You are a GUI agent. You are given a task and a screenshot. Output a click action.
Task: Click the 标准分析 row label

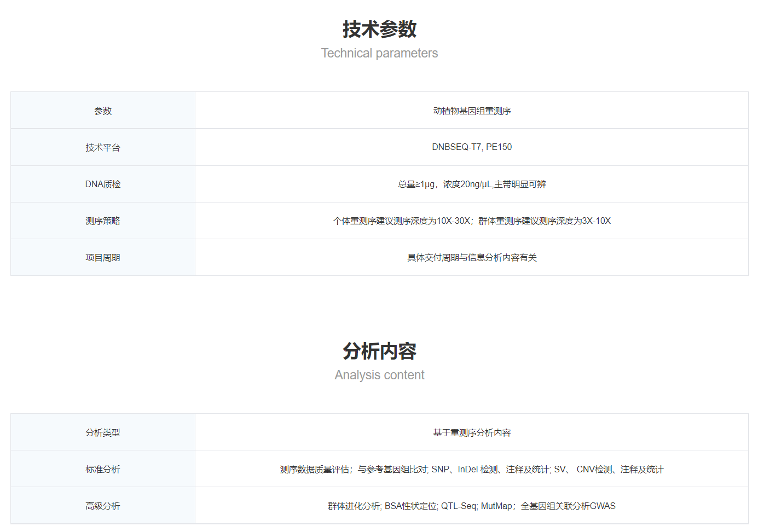(x=103, y=470)
